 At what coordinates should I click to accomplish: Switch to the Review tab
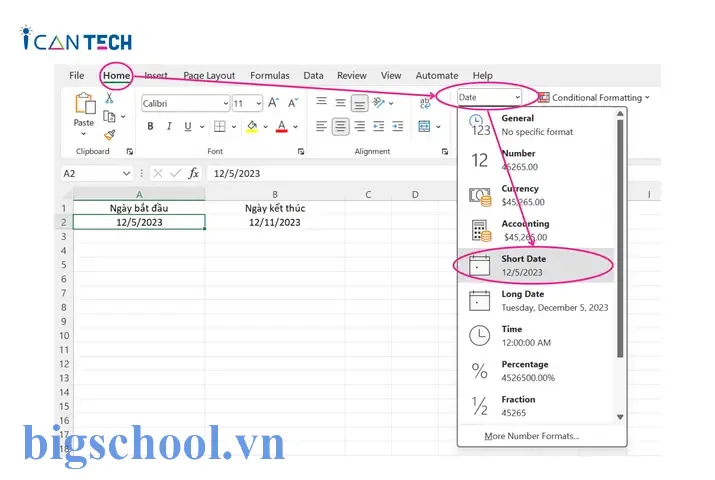(352, 75)
